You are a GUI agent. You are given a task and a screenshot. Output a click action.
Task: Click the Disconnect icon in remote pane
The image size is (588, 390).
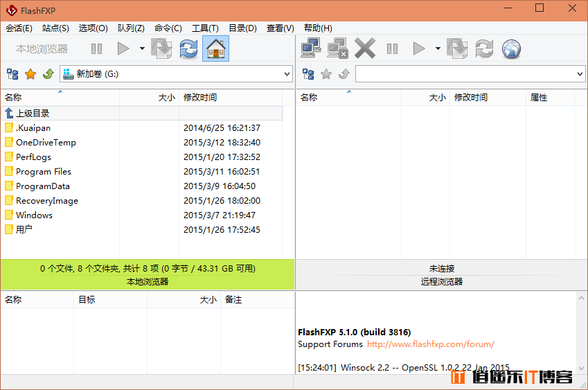coord(337,48)
